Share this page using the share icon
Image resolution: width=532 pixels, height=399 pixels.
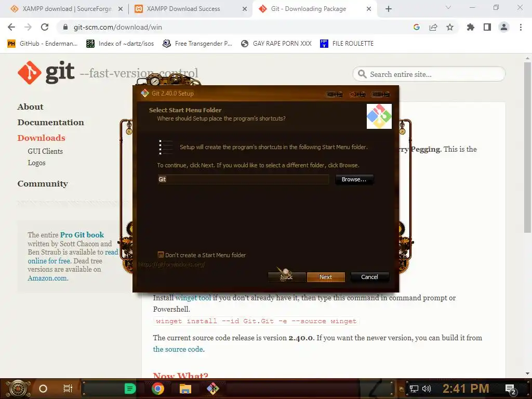pyautogui.click(x=433, y=27)
